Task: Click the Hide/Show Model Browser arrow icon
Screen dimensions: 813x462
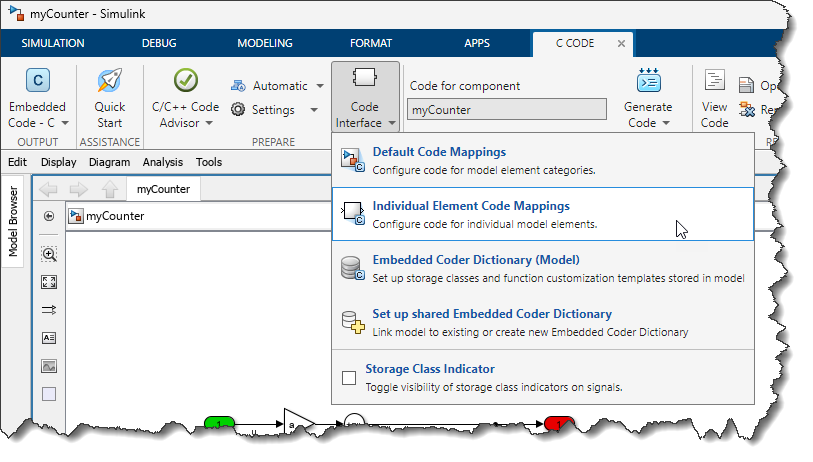Action: click(x=49, y=216)
